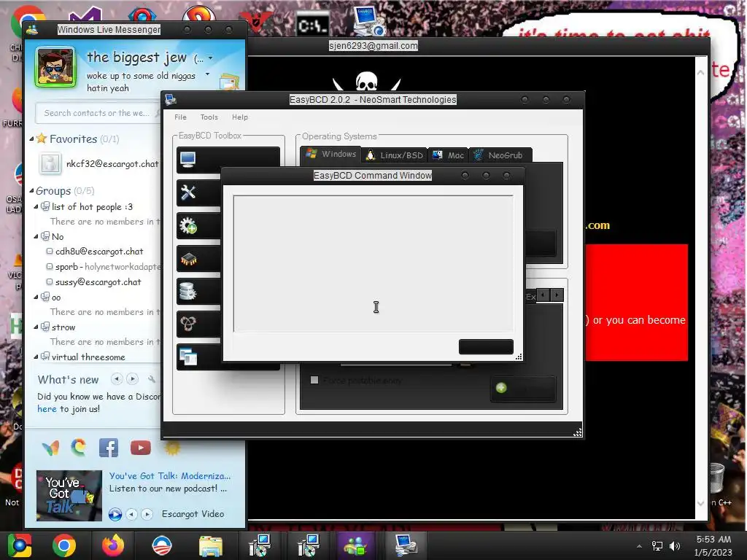The height and width of the screenshot is (560, 747).
Task: Click inside the EasyBCD Command Window text area
Action: tap(373, 263)
